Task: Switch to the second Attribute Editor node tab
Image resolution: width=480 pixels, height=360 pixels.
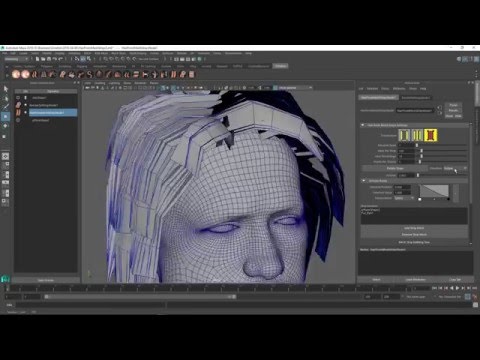Action: (x=415, y=98)
